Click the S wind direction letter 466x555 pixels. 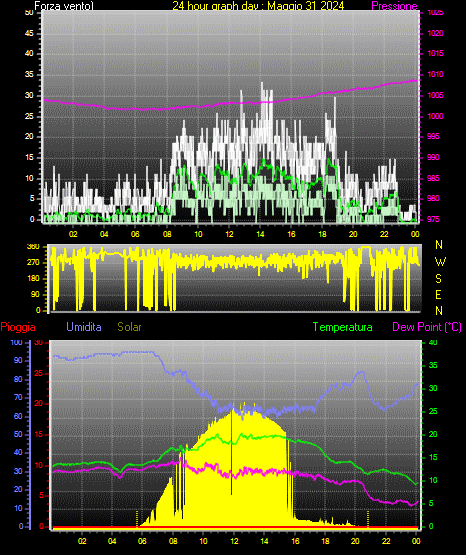(x=438, y=279)
